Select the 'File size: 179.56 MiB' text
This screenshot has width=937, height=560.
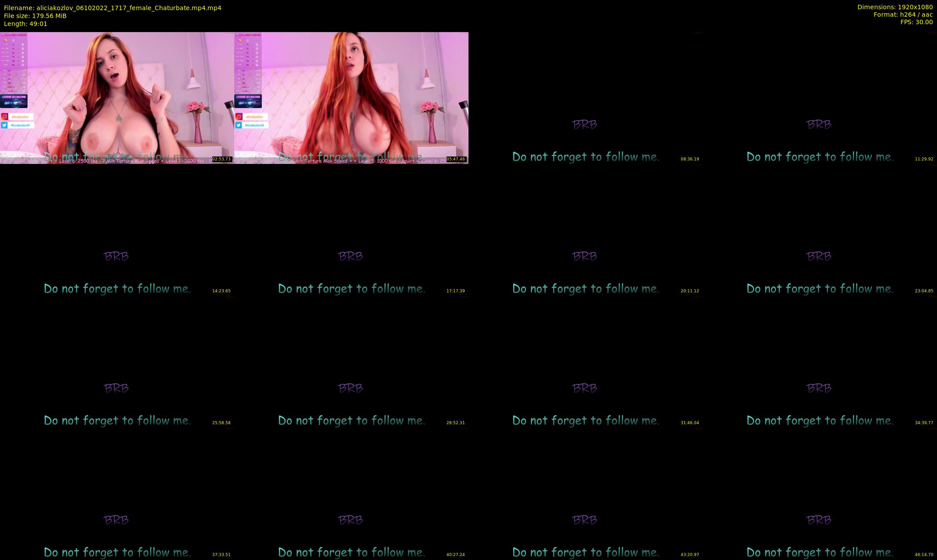pyautogui.click(x=35, y=16)
